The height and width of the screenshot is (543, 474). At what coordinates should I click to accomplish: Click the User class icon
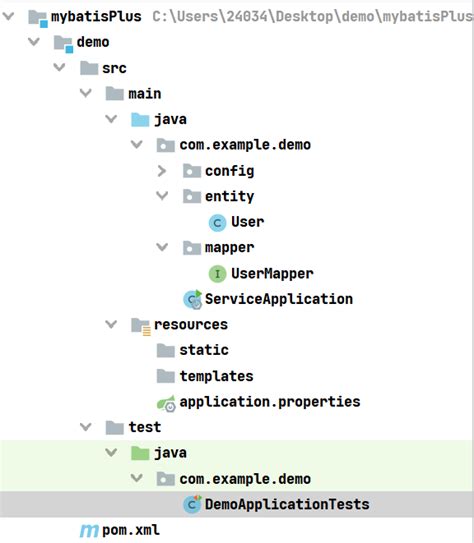click(x=217, y=222)
